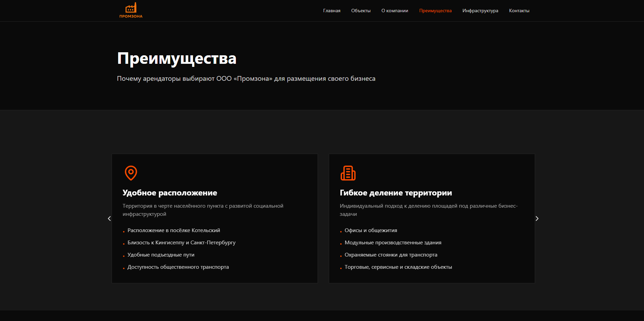Image resolution: width=644 pixels, height=321 pixels.
Task: Click the Гибкое деление территории heading
Action: 396,193
